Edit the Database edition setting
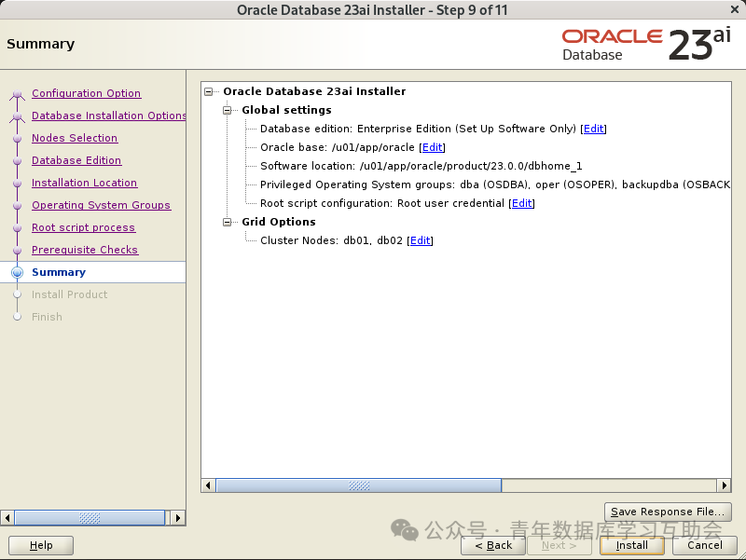The image size is (746, 560). (594, 129)
